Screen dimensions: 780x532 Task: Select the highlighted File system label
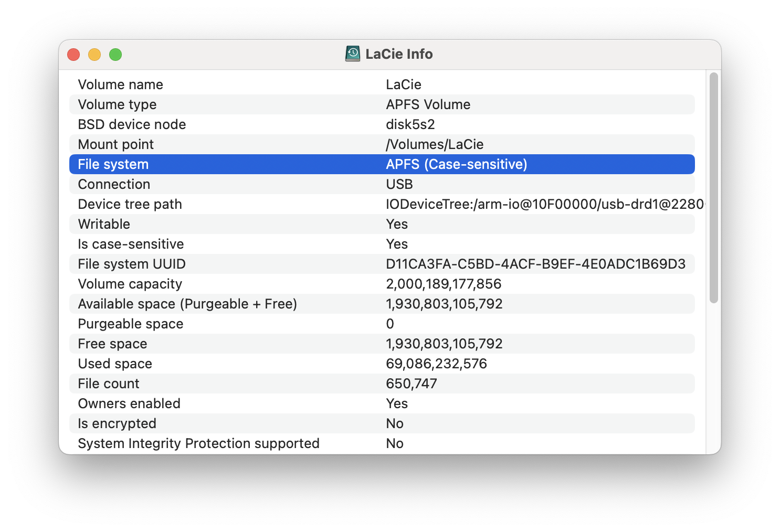pos(113,164)
